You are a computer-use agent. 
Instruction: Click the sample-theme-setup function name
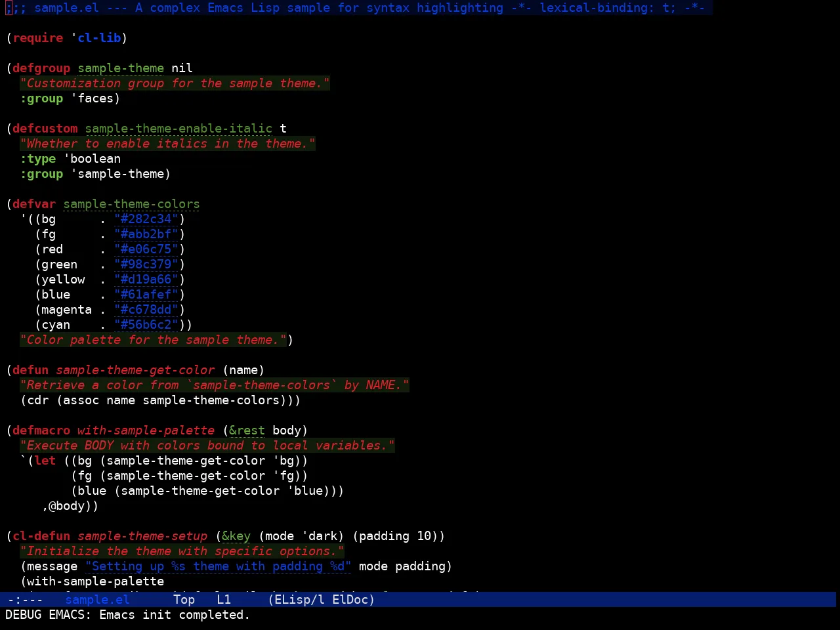142,535
